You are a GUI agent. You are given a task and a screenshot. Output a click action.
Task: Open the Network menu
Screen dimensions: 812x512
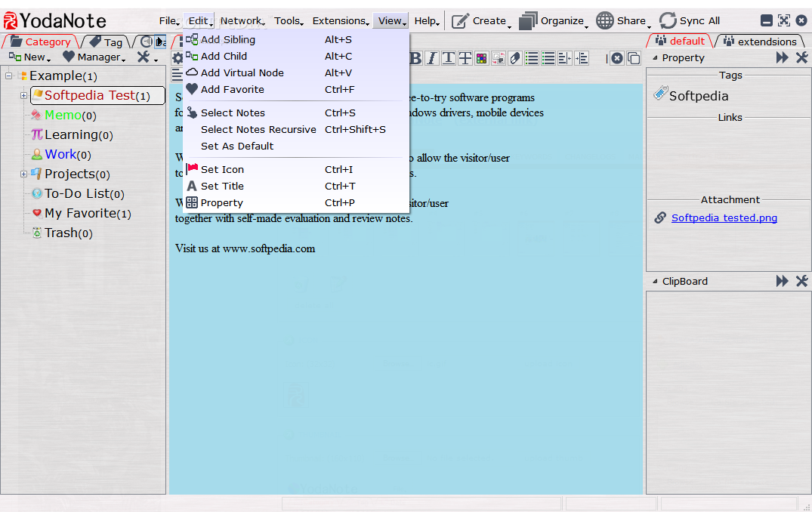242,20
